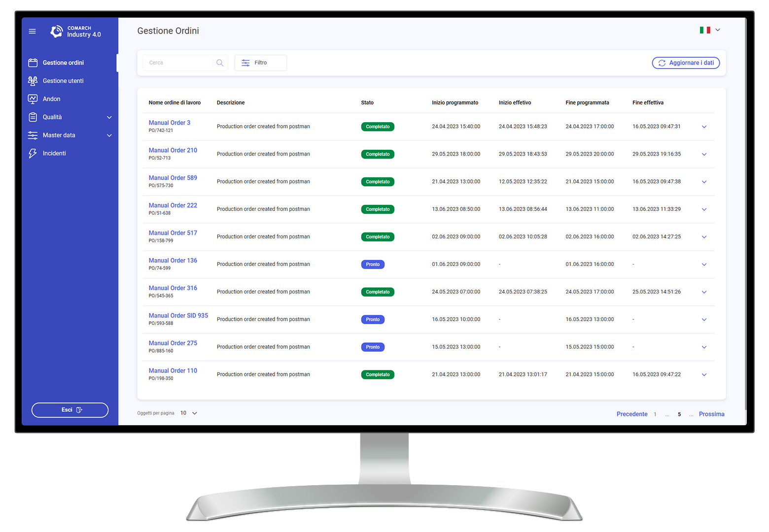This screenshot has width=769, height=532.
Task: Go to page 1
Action: [655, 414]
